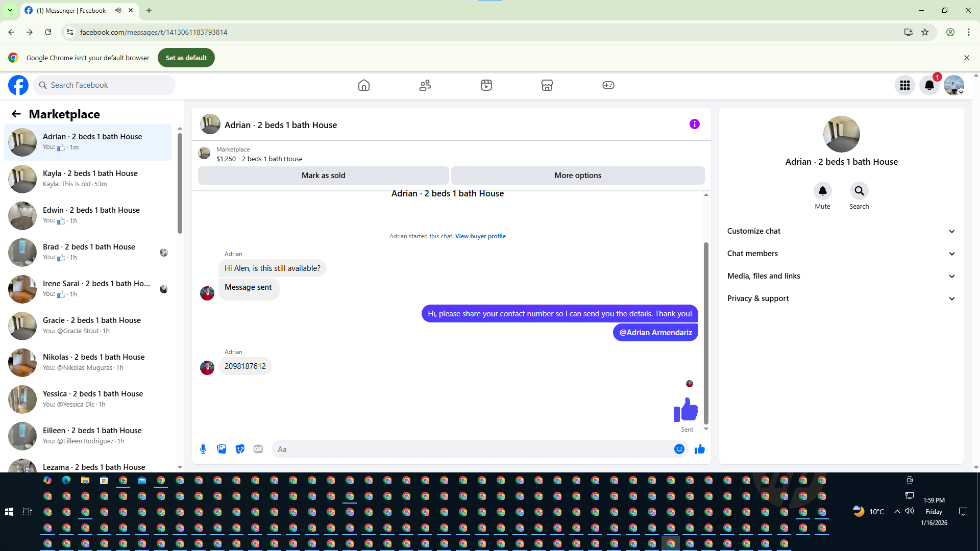
Task: Open the Kayla 2 beds conversation
Action: click(89, 179)
